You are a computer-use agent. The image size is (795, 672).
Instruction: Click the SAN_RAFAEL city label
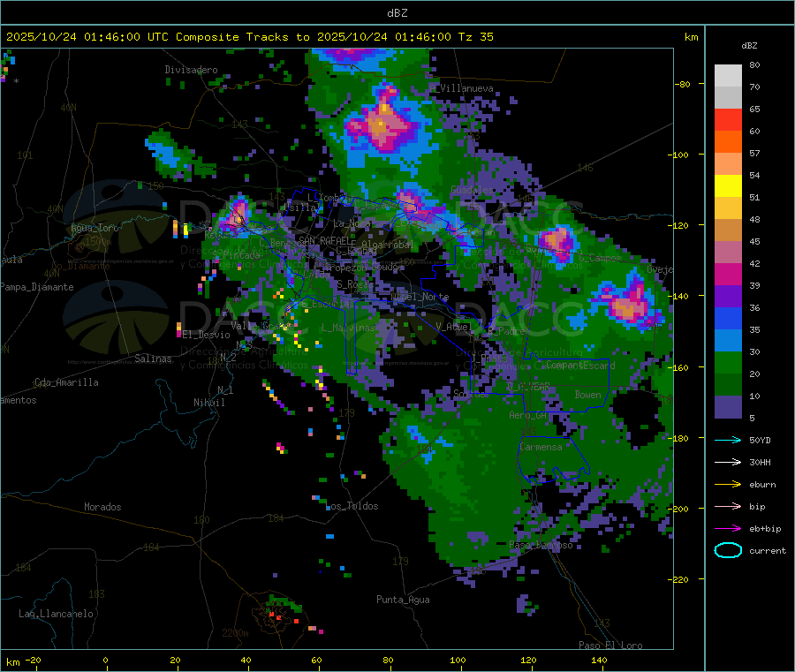pos(324,240)
